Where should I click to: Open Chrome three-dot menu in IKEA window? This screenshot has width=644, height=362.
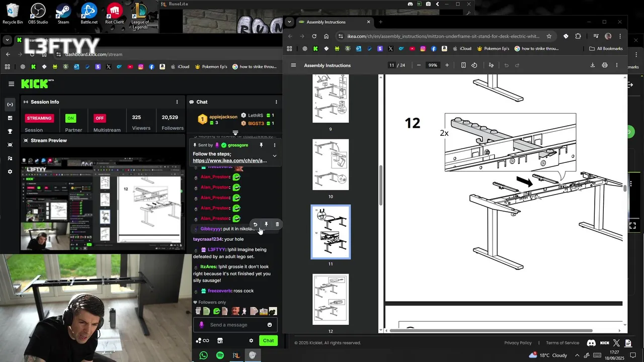[x=620, y=36]
